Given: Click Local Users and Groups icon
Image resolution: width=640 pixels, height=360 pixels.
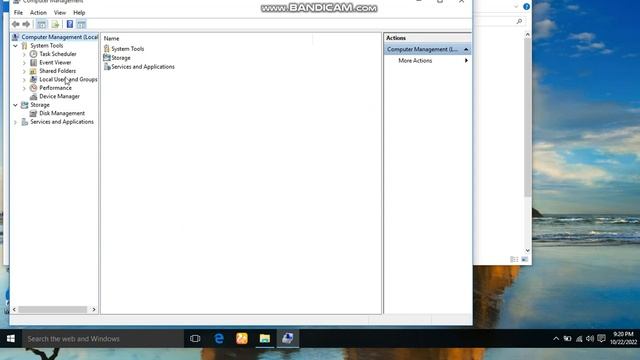Looking at the screenshot, I should (33, 80).
